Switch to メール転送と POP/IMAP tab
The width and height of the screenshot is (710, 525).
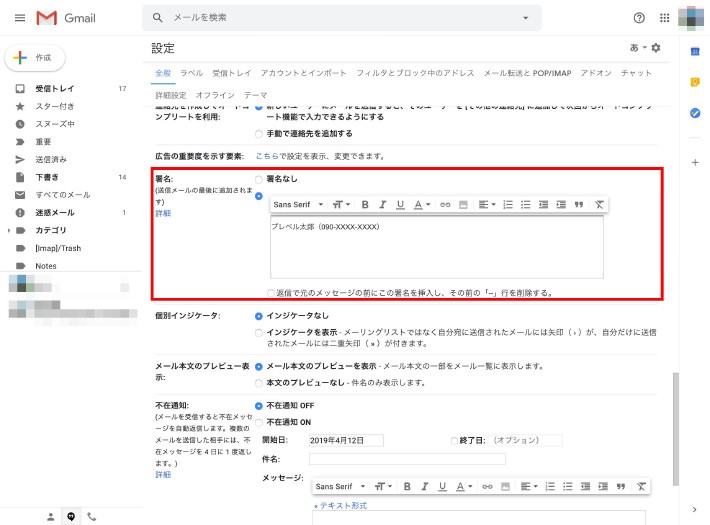click(527, 73)
